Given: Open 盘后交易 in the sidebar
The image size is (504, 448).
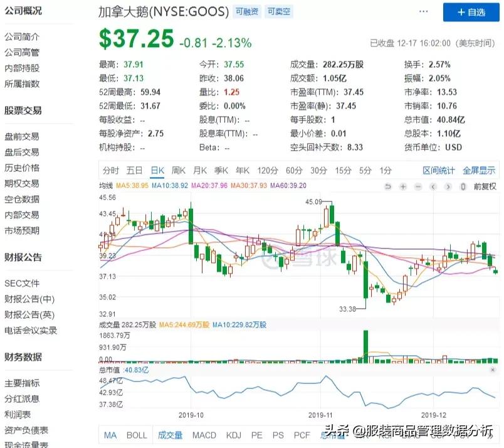Looking at the screenshot, I should pos(22,152).
